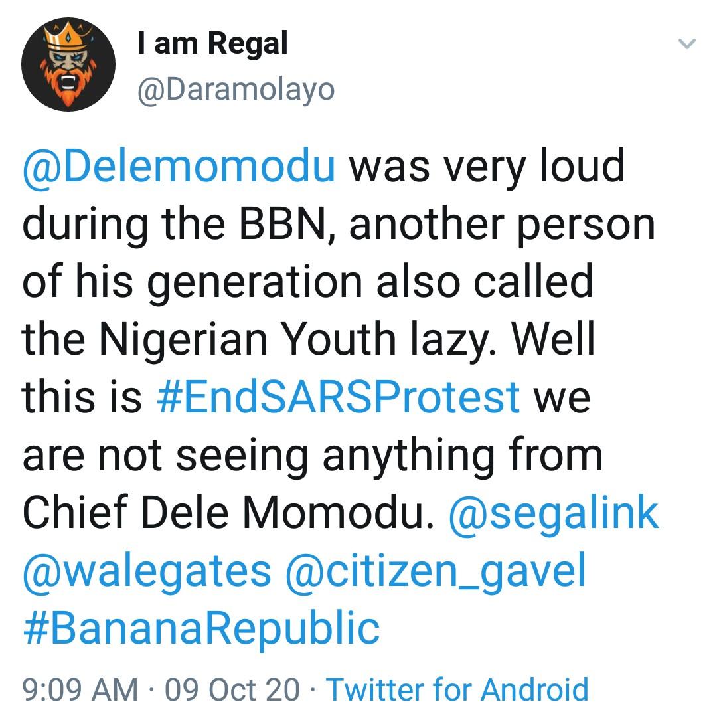
Task: Expand the tweet options chevron
Action: [687, 44]
